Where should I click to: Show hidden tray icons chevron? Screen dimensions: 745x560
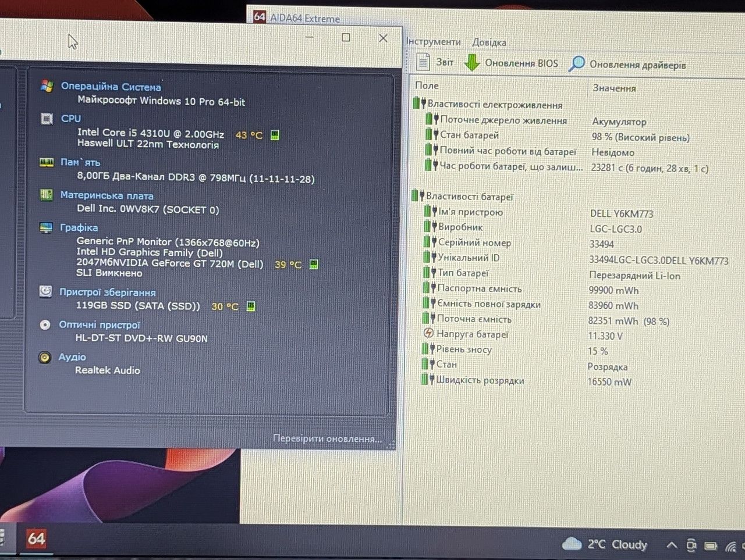(x=671, y=545)
